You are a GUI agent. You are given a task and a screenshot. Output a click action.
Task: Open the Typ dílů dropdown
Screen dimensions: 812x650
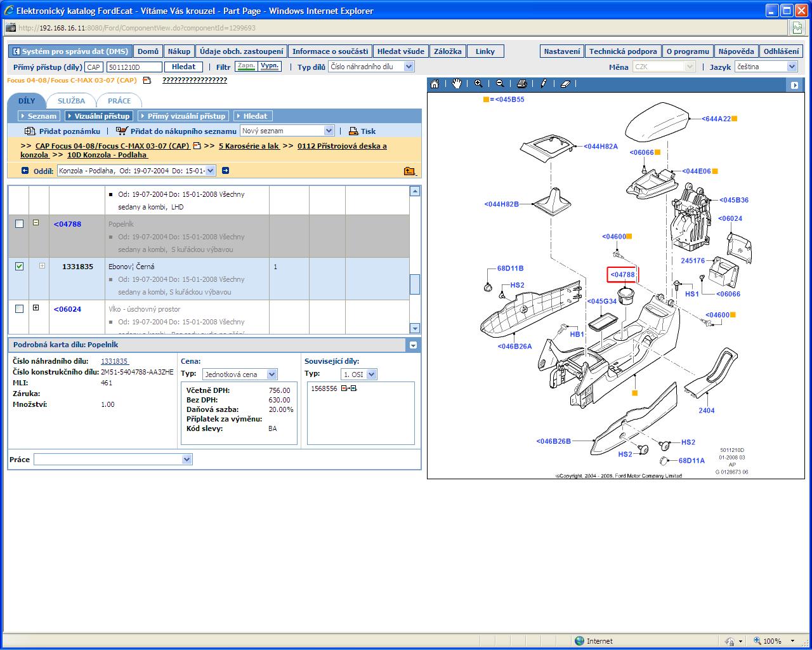(x=409, y=67)
